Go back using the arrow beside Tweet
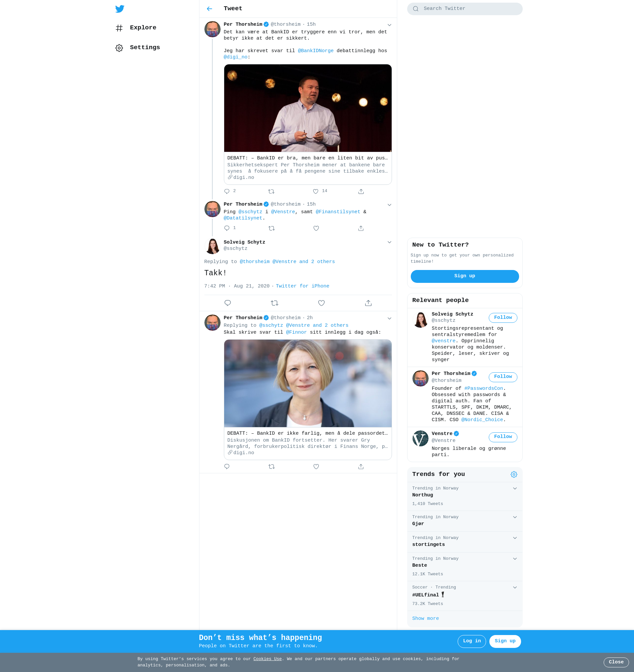Screen dimensions: 634x672 pyautogui.click(x=209, y=9)
